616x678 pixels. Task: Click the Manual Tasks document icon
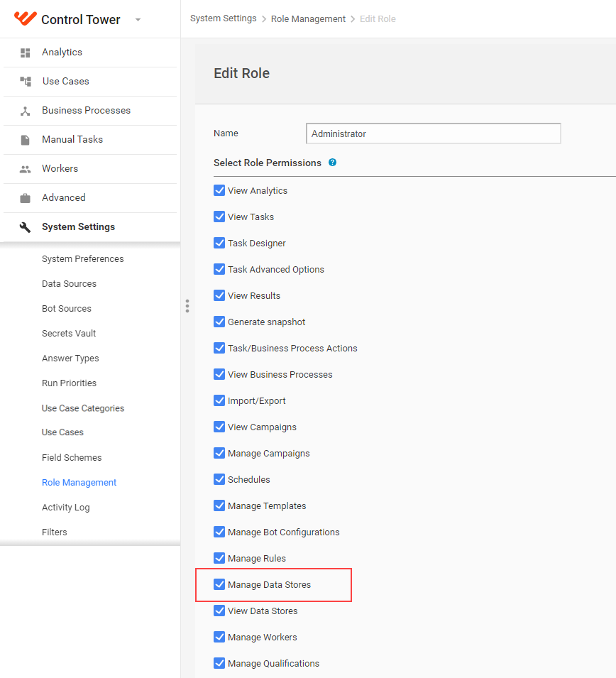pyautogui.click(x=26, y=140)
